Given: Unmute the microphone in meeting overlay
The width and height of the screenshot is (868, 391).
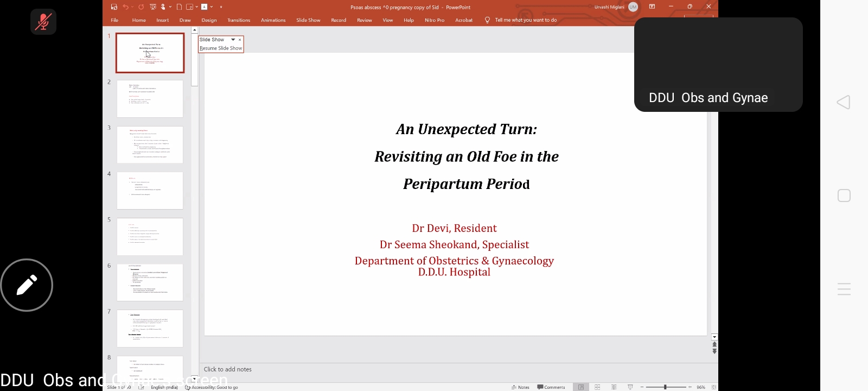Looking at the screenshot, I should [43, 22].
